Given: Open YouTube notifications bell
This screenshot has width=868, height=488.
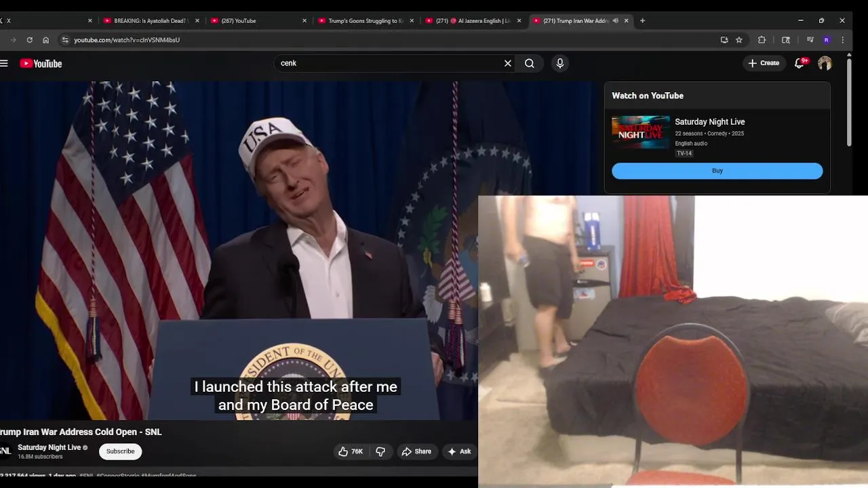Looking at the screenshot, I should (x=800, y=63).
